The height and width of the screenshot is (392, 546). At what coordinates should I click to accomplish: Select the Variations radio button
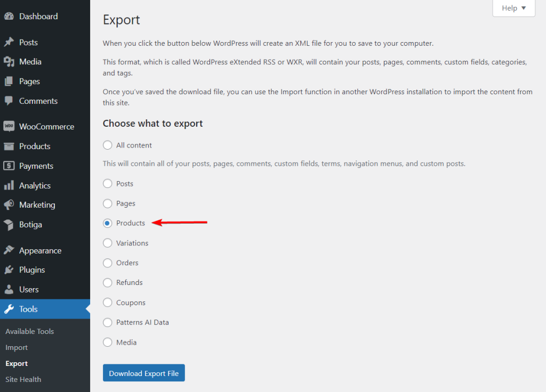[108, 243]
